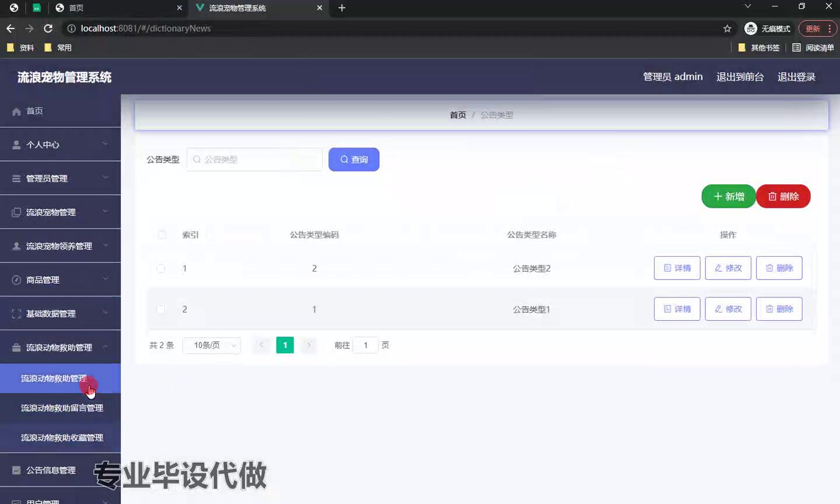Open new browser tab with plus icon
840x504 pixels.
click(342, 8)
